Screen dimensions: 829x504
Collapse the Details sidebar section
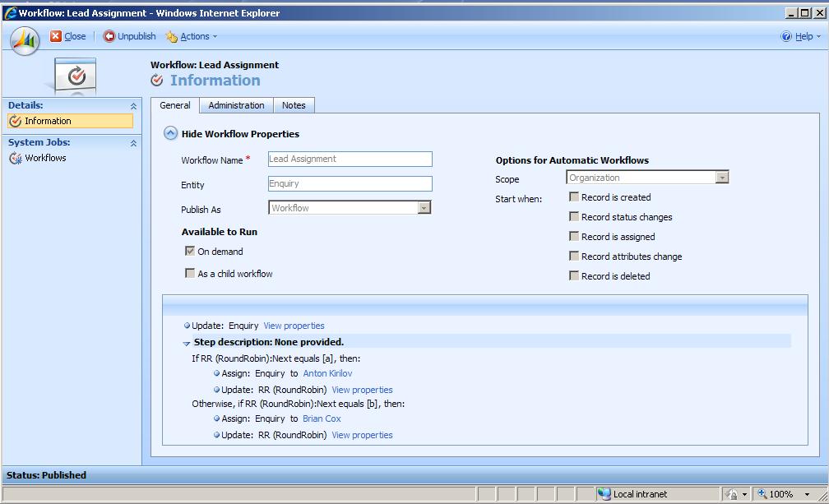(133, 106)
